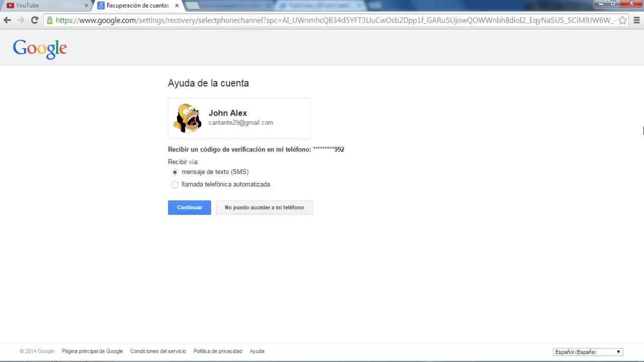Reload the current page

click(35, 20)
